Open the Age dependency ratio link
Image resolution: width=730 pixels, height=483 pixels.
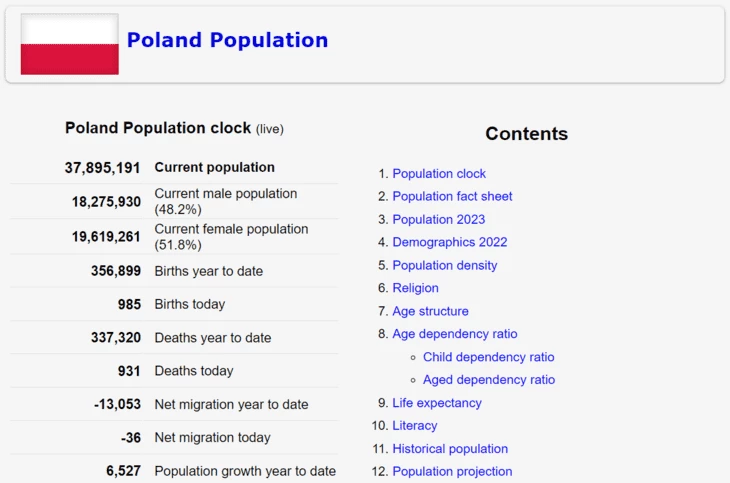454,334
